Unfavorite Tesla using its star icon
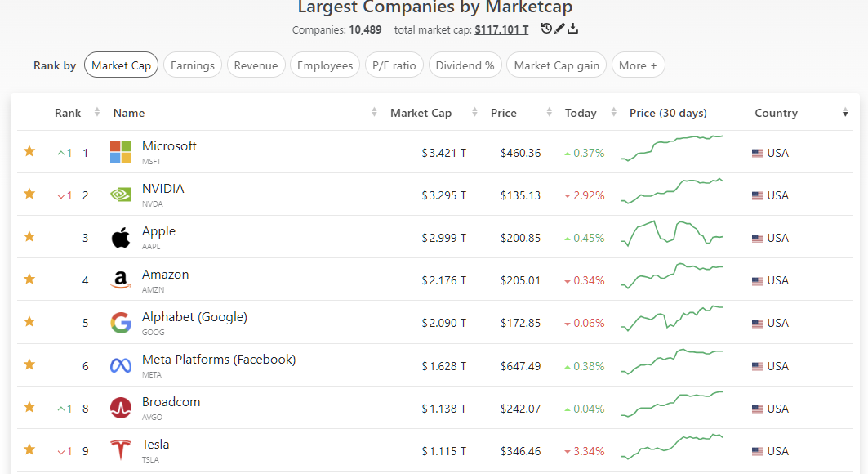 pos(29,450)
